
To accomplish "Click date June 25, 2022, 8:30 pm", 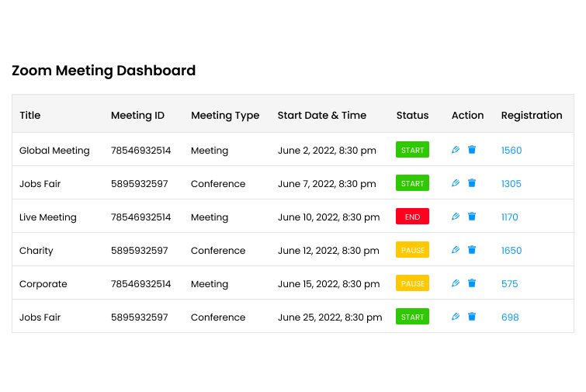I will click(x=330, y=317).
